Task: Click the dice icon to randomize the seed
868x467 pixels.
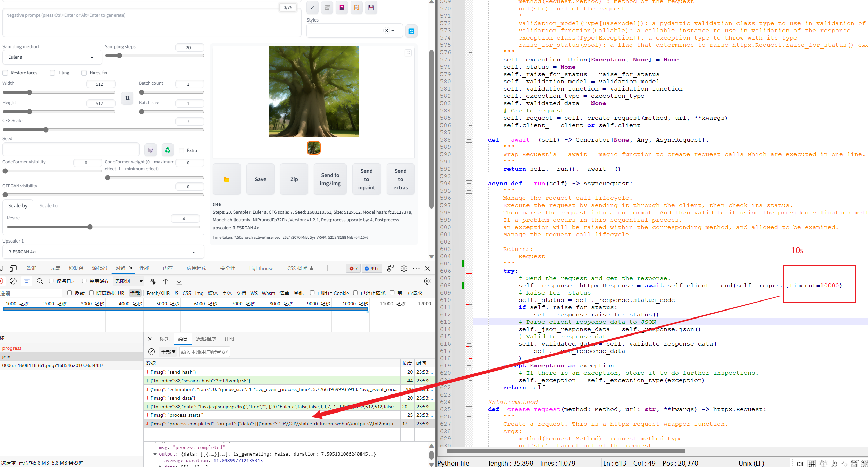Action: tap(150, 150)
